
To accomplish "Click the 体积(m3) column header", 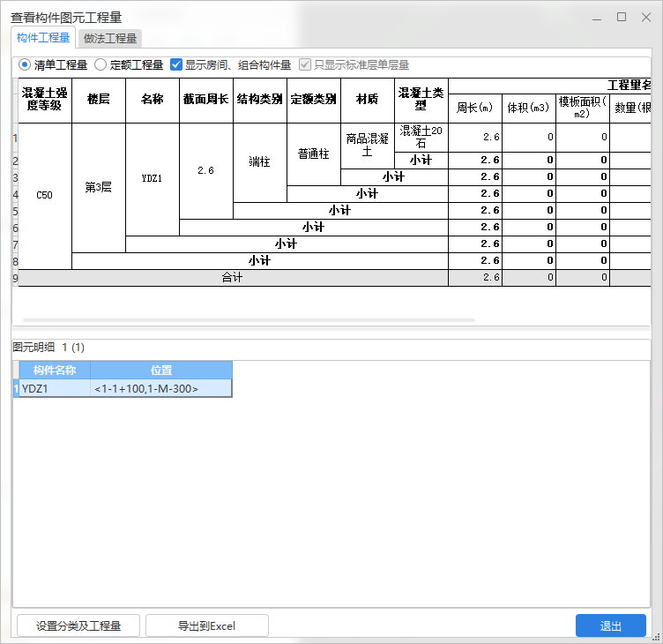I will [x=528, y=109].
